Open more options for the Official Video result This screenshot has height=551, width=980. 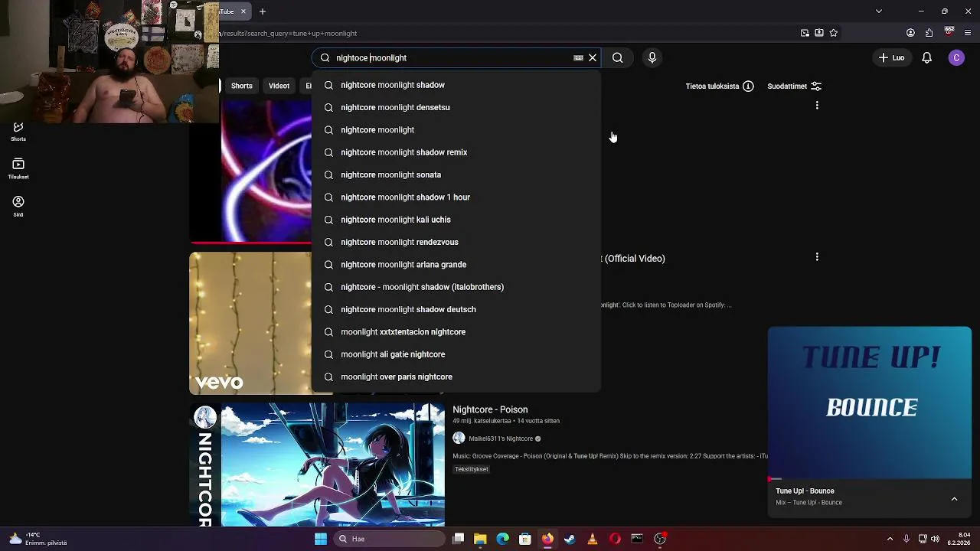coord(817,257)
